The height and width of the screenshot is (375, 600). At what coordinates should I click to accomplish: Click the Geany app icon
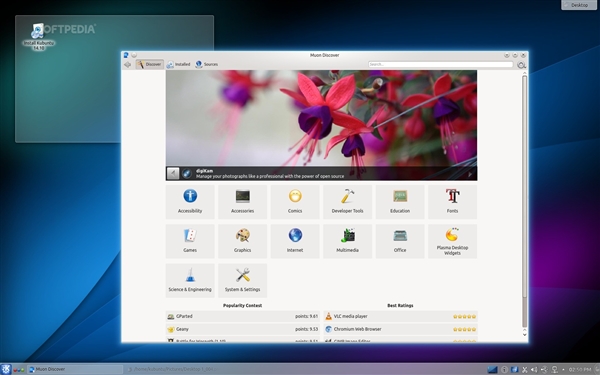coord(171,329)
